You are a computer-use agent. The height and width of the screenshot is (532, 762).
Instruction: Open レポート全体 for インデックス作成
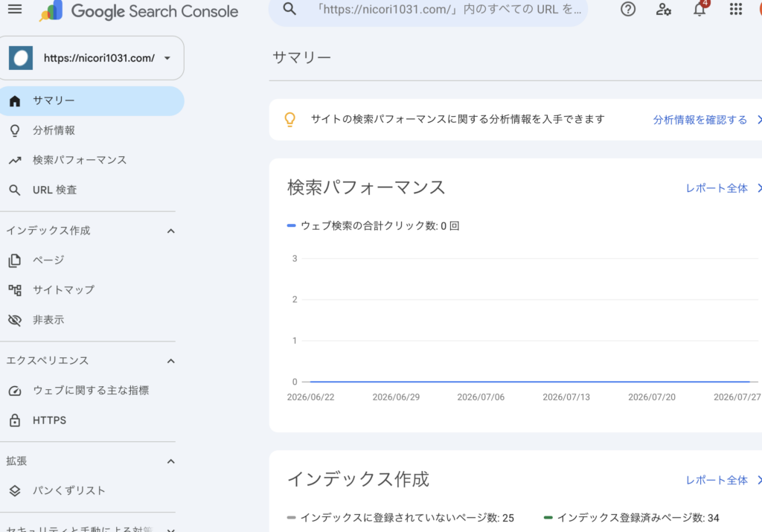717,481
